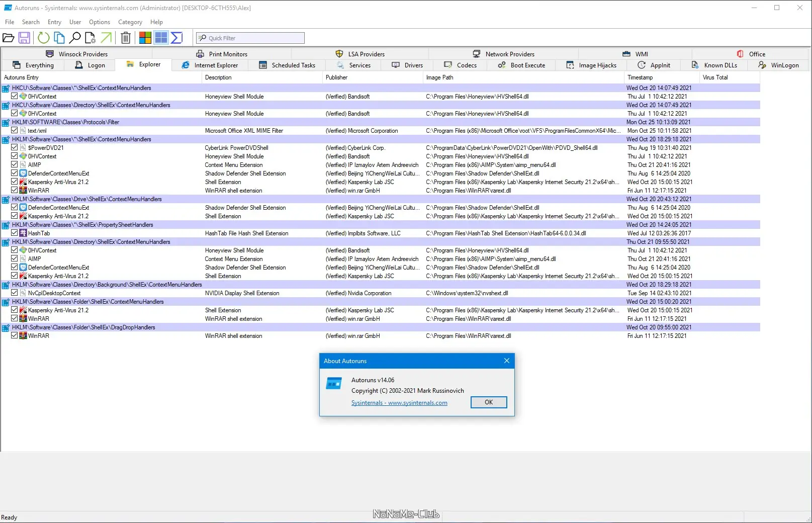812x523 pixels.
Task: Uncheck the $PowerDVD21 entry checkbox
Action: coord(15,148)
